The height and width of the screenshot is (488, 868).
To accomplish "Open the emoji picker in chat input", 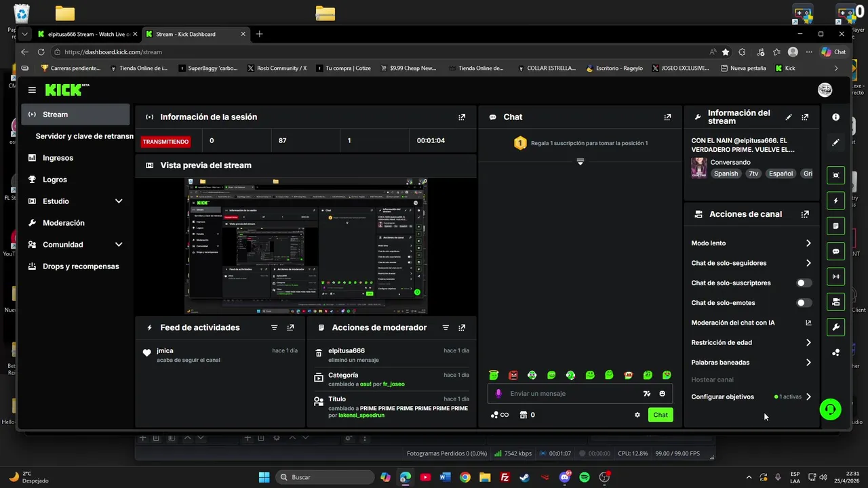I will 663,394.
